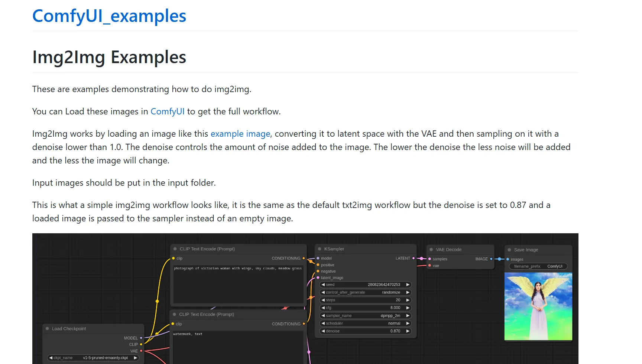The height and width of the screenshot is (364, 642).
Task: Click the 'Load Checkpoint' node title
Action: pos(69,329)
